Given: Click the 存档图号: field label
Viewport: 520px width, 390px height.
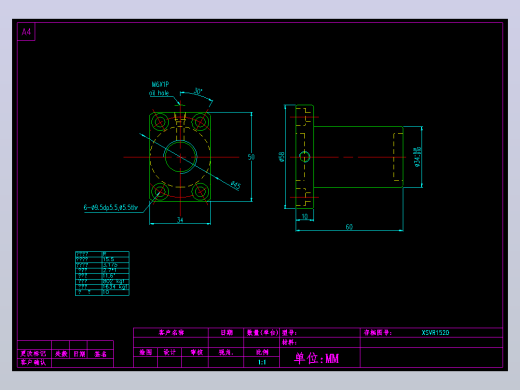Looking at the screenshot, I should (x=378, y=332).
